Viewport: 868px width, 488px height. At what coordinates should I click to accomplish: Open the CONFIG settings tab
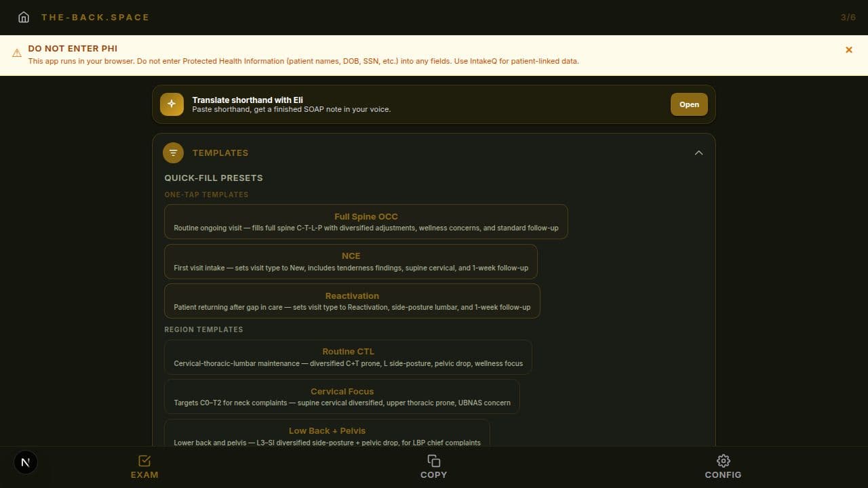point(723,467)
